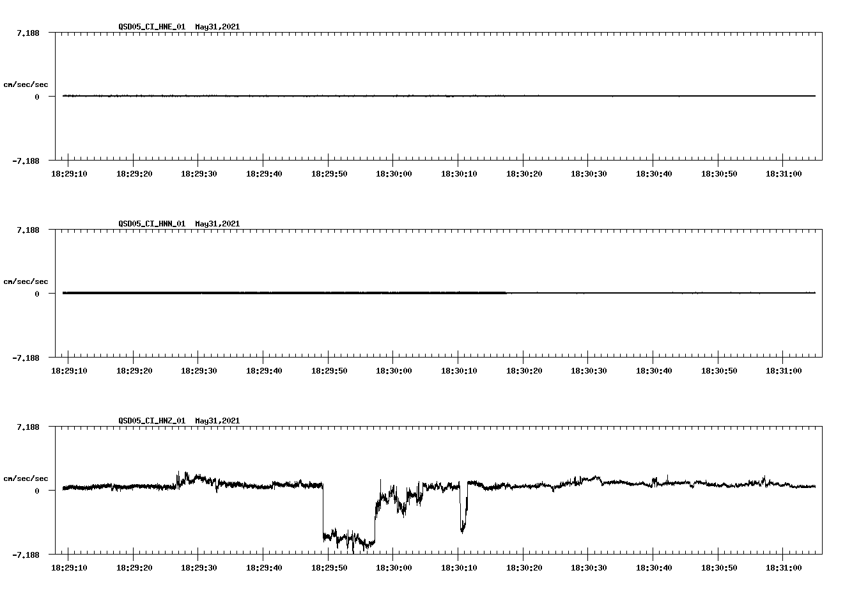This screenshot has height=591, width=868.
Task: Click 18:29:30 time label under HNE plot
Action: pos(198,174)
